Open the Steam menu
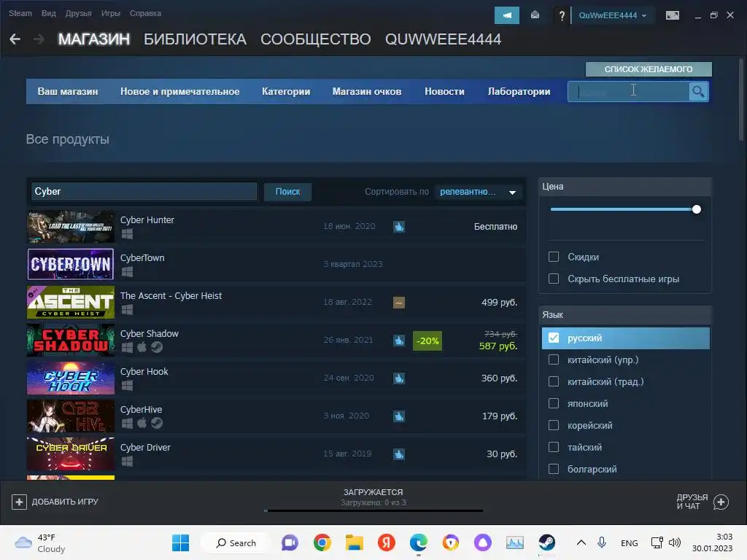 pos(20,13)
